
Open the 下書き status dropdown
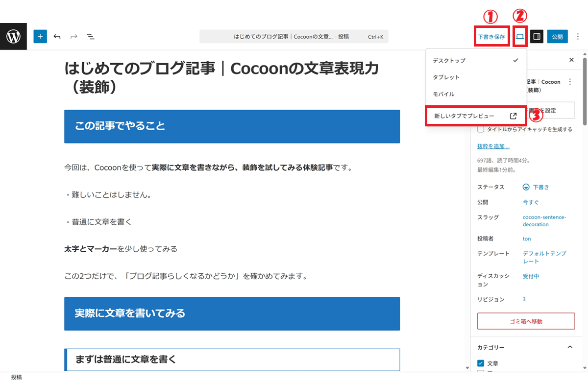(537, 187)
